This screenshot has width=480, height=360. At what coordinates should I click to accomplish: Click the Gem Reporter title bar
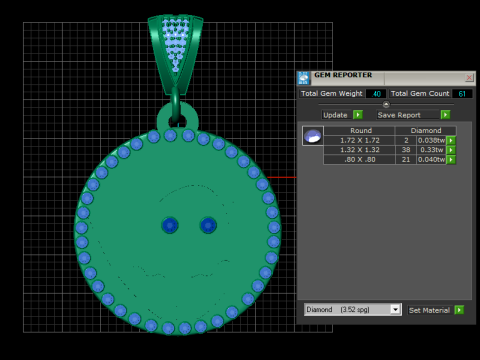tap(387, 78)
